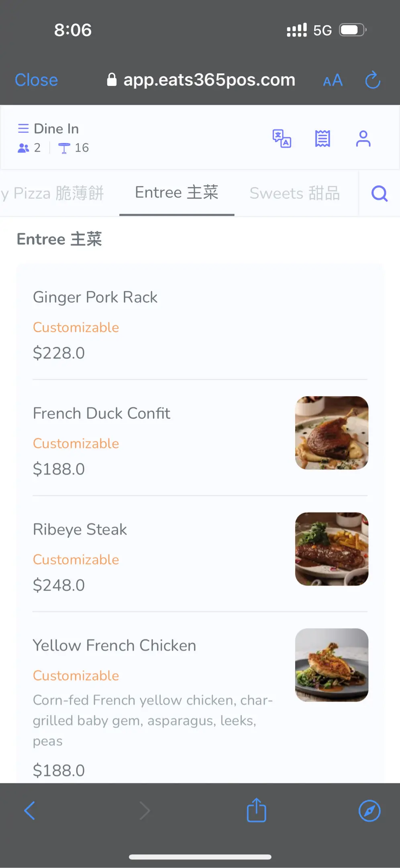
Task: Open the Ginger Pork Rack item
Action: point(95,297)
